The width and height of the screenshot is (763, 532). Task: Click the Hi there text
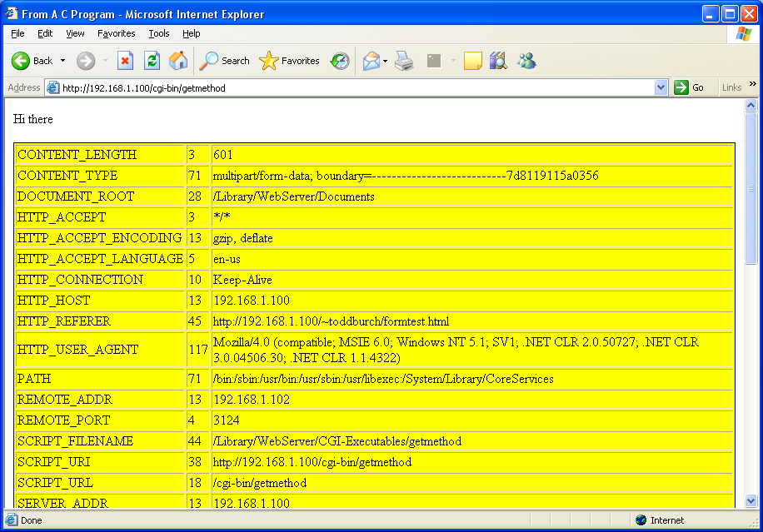tap(33, 119)
